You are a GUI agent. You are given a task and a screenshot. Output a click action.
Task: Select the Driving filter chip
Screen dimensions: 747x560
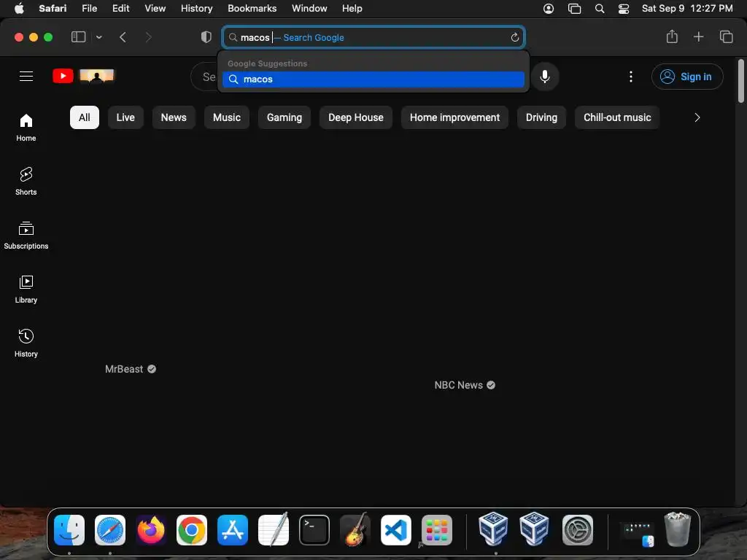click(541, 117)
